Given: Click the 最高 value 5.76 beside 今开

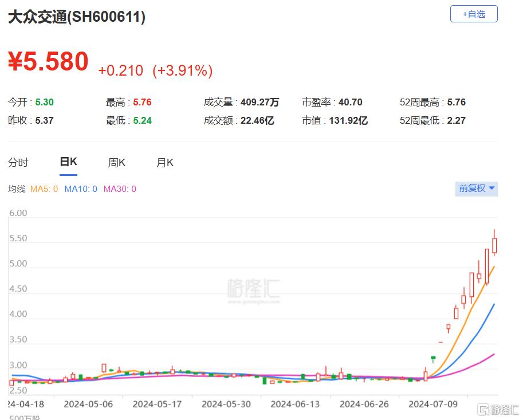Looking at the screenshot, I should [x=143, y=102].
